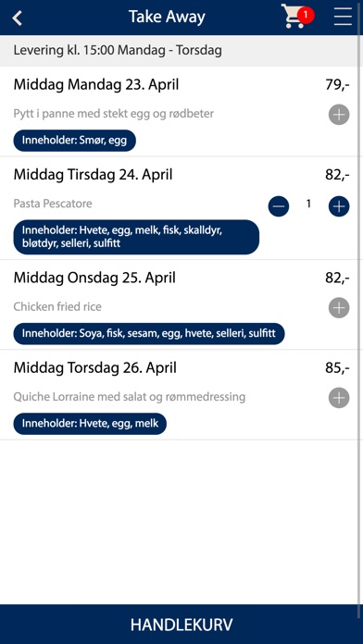The height and width of the screenshot is (644, 363).
Task: Open the shopping cart icon with badge
Action: point(297,17)
